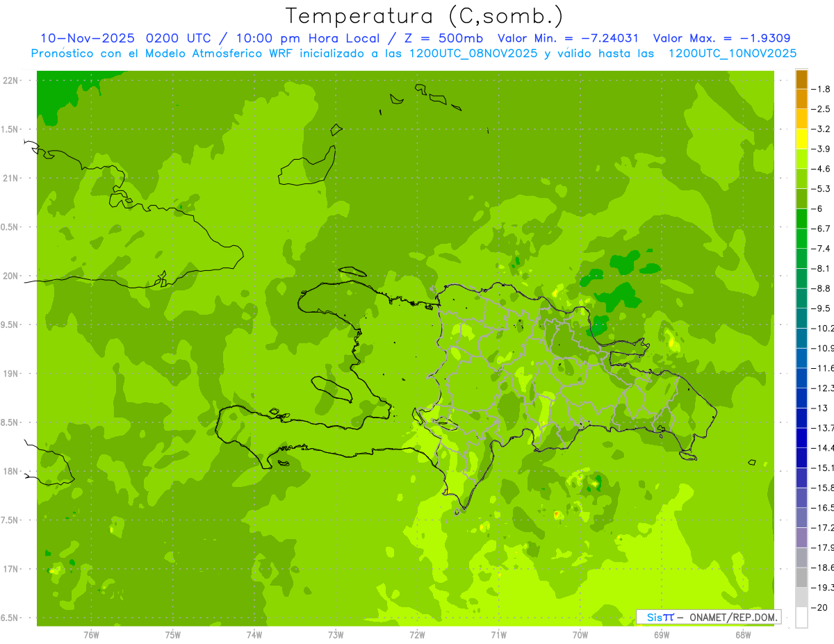Screen dimensions: 834x644
Task: Click the '-7.4' colorbar value
Action: [x=821, y=248]
